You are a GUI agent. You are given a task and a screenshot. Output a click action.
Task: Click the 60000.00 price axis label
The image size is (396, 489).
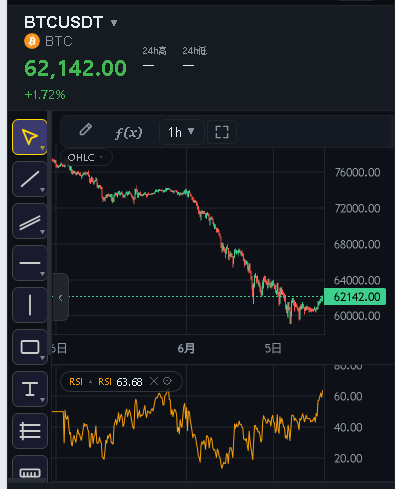(357, 316)
